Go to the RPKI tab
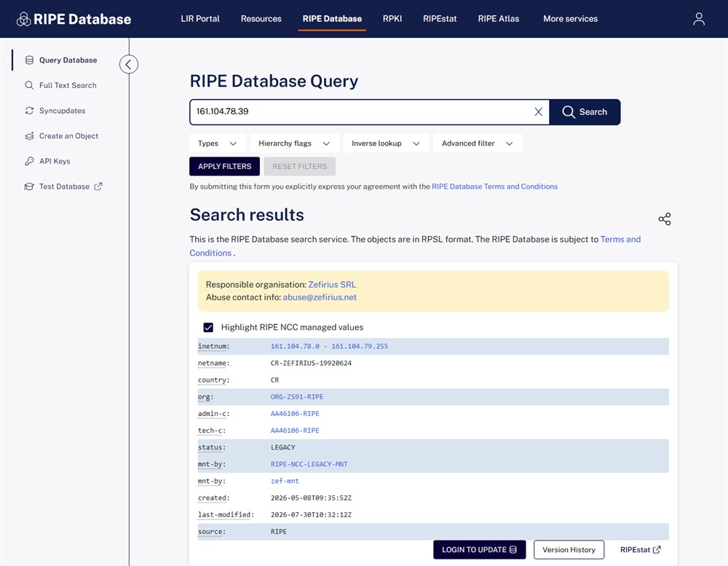728x566 pixels. tap(392, 19)
